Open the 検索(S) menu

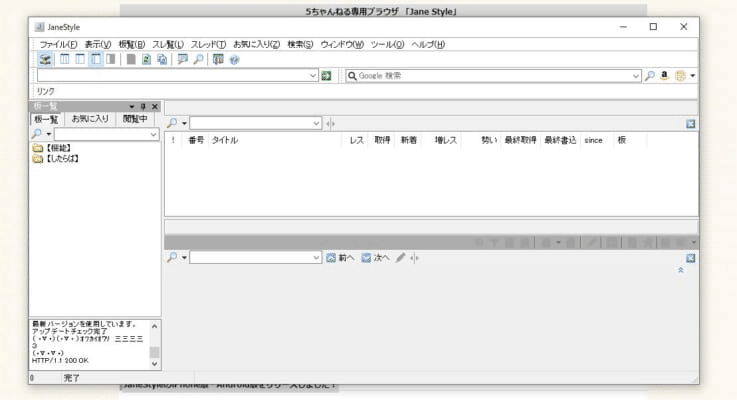coord(300,44)
